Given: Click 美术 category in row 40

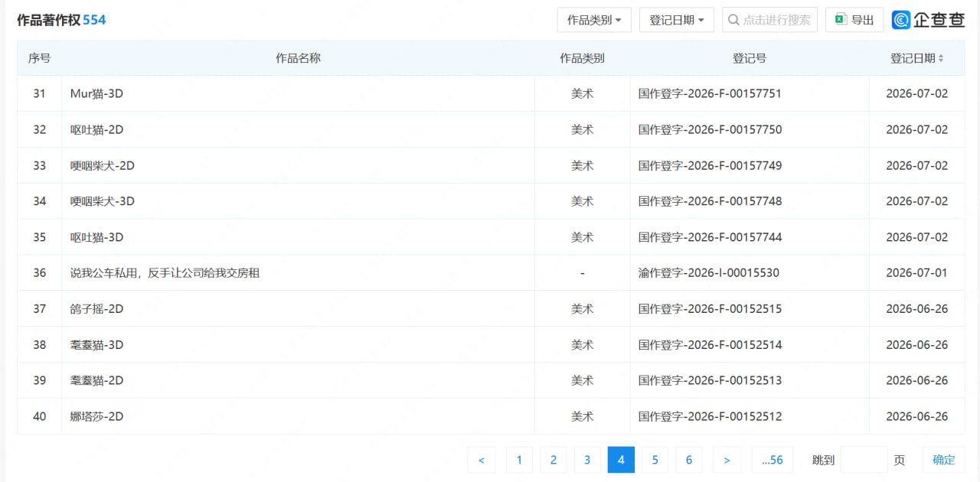Looking at the screenshot, I should pyautogui.click(x=582, y=416).
